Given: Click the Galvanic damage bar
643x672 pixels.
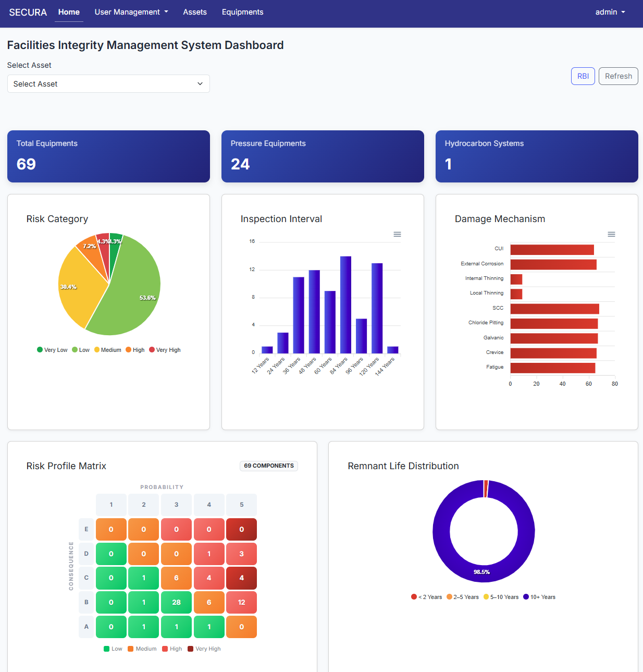Looking at the screenshot, I should pos(554,338).
